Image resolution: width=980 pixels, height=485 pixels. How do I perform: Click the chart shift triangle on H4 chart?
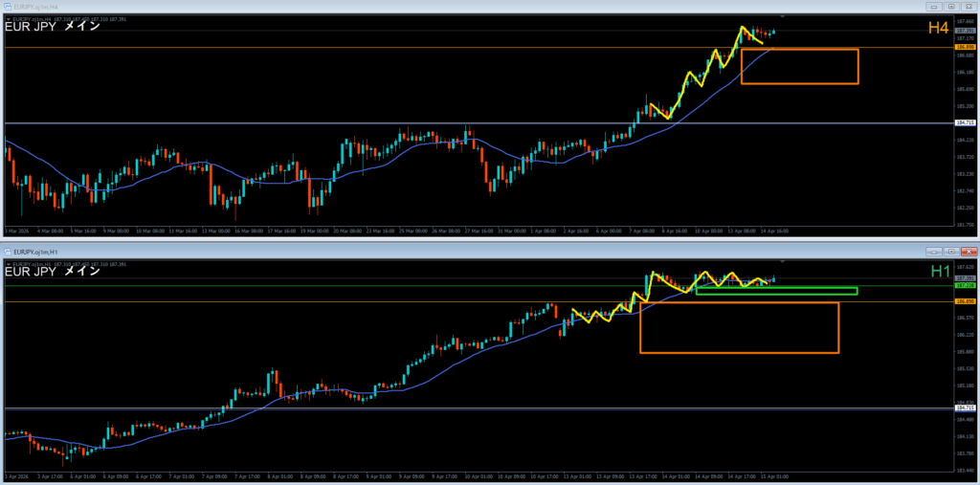point(783,17)
